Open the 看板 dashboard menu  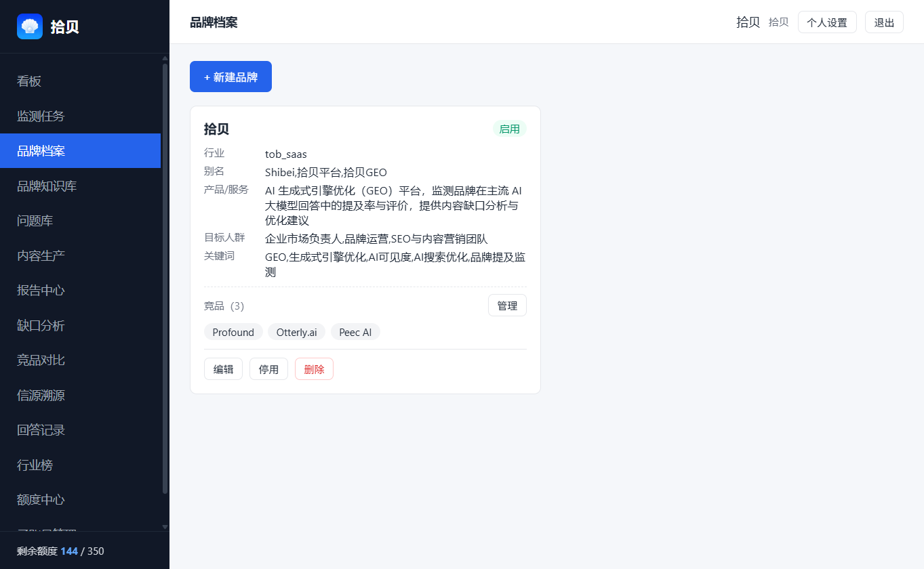click(80, 81)
